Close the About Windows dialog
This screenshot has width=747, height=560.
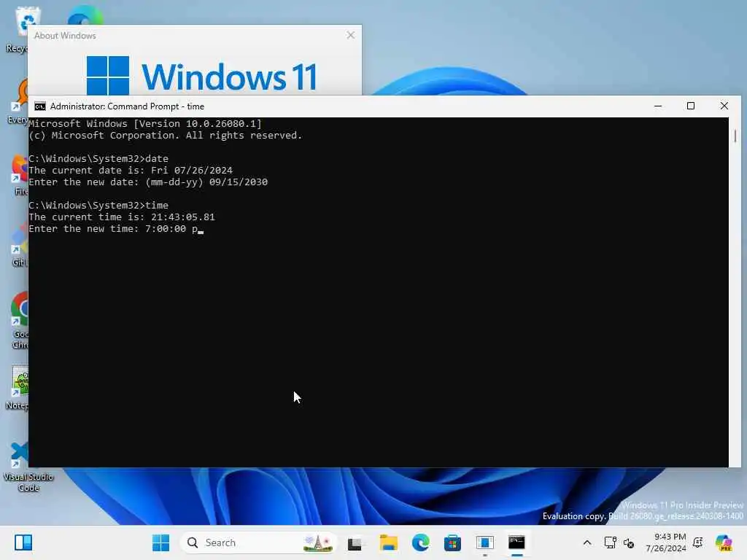coord(351,35)
